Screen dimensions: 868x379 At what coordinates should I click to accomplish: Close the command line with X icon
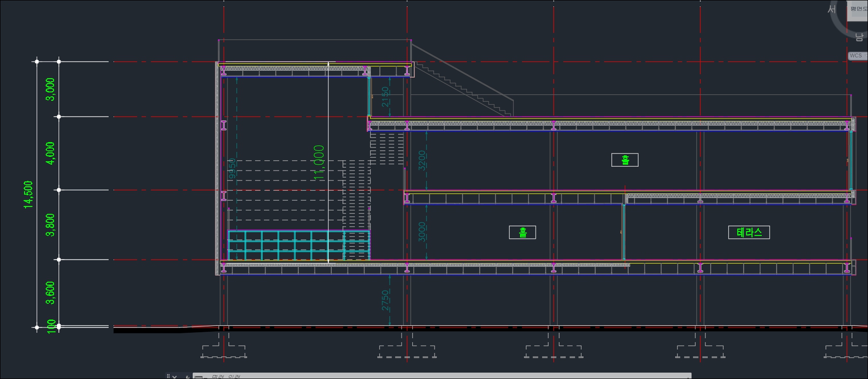pos(174,377)
